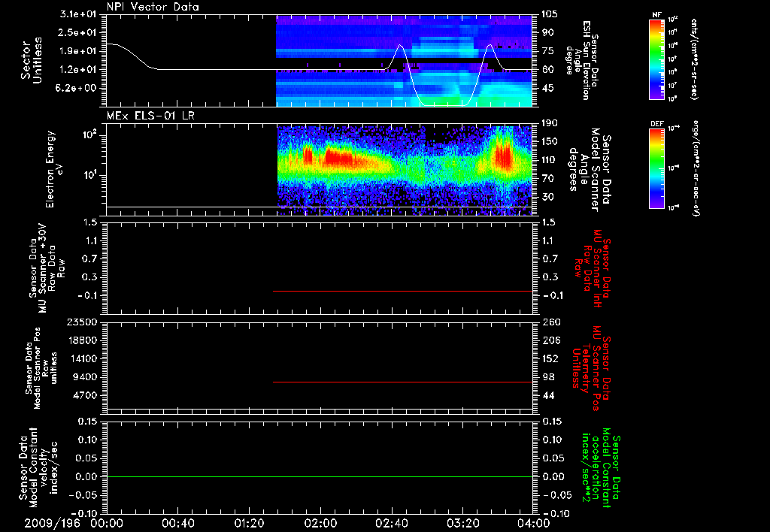Click the '02:00' time axis label
Image resolution: width=770 pixels, height=532 pixels.
pos(320,524)
